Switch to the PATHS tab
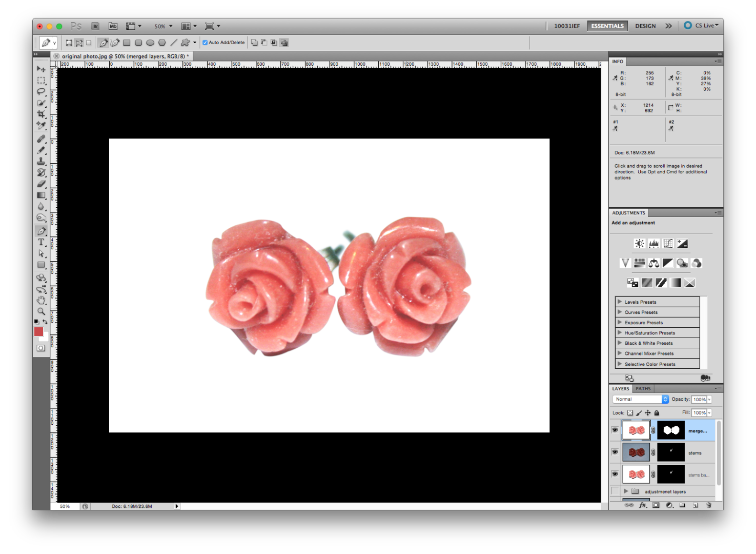 [643, 389]
